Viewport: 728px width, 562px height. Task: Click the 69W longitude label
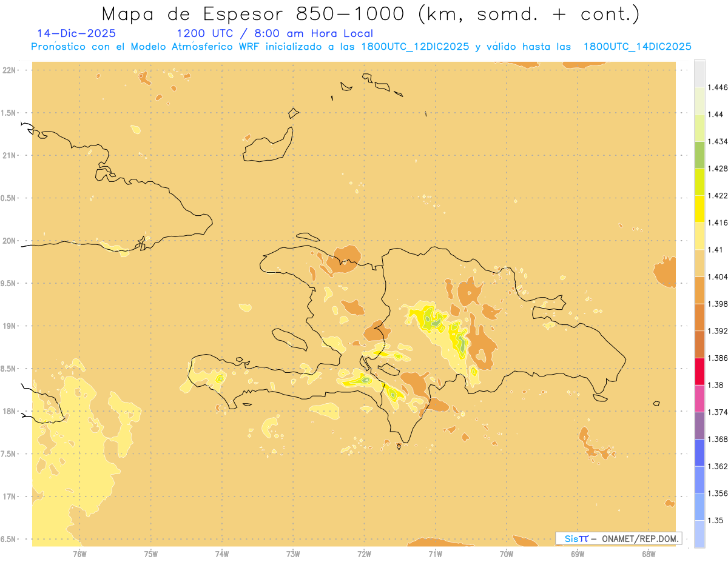[x=578, y=554]
